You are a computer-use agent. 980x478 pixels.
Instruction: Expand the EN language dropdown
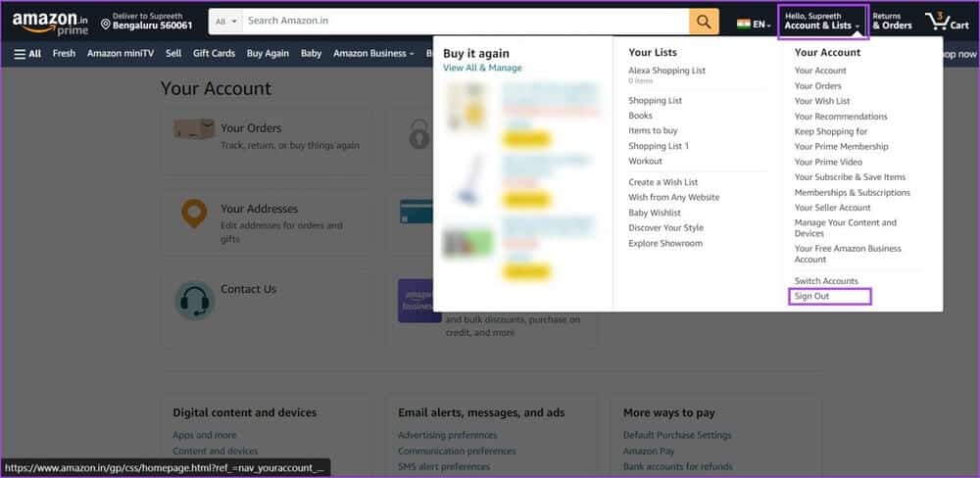[x=761, y=25]
